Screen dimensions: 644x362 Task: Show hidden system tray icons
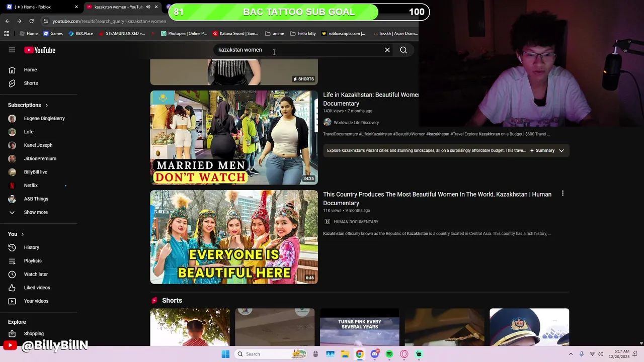[571, 354]
